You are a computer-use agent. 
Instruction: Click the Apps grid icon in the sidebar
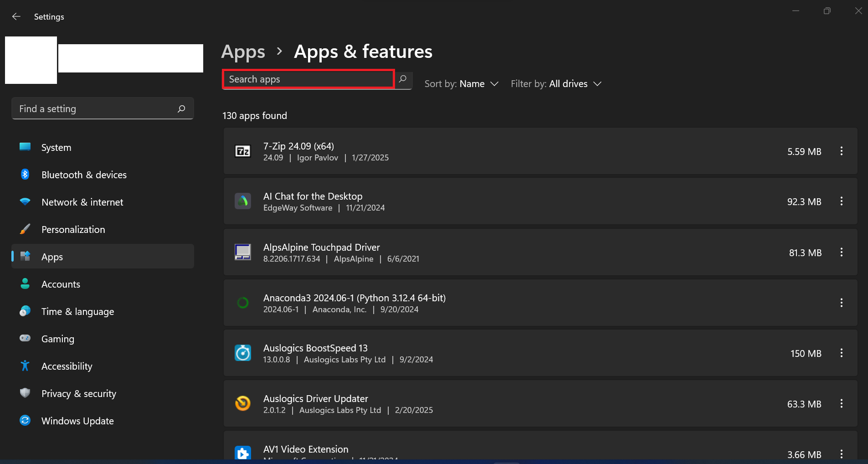click(x=25, y=256)
